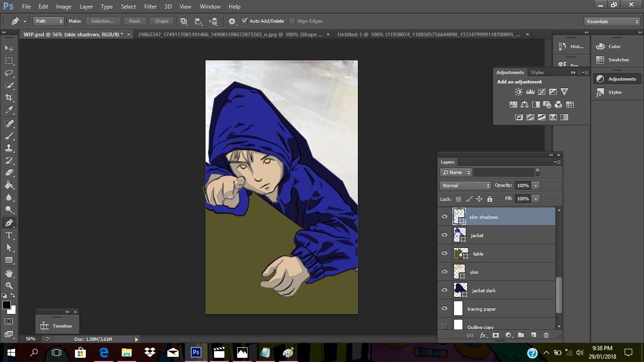The height and width of the screenshot is (362, 644).
Task: Open the Fill slider dropdown
Action: (x=536, y=199)
